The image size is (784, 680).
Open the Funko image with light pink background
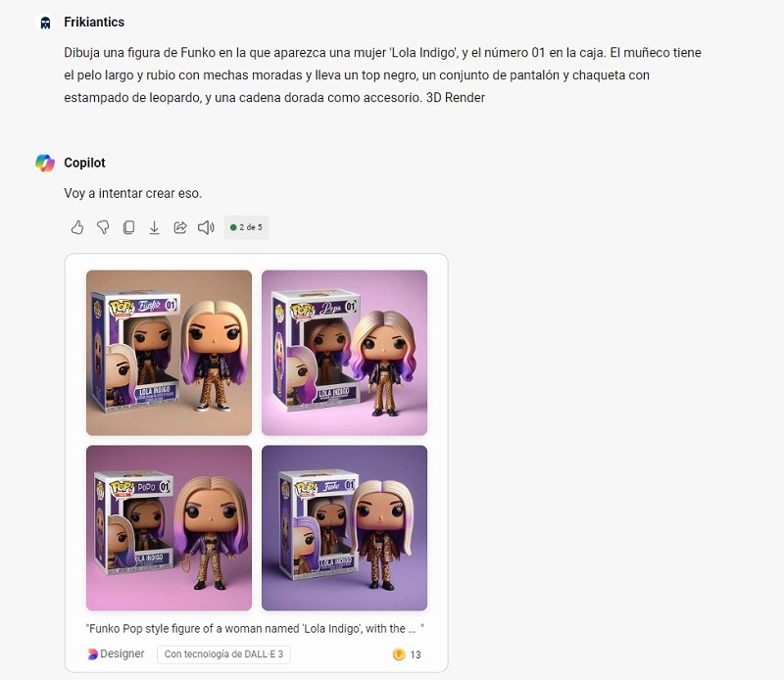click(x=345, y=353)
